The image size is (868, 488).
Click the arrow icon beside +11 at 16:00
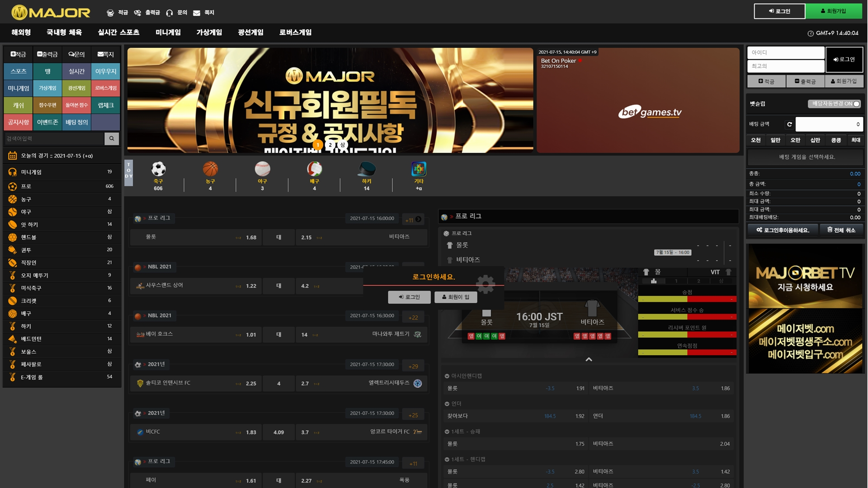pos(419,219)
